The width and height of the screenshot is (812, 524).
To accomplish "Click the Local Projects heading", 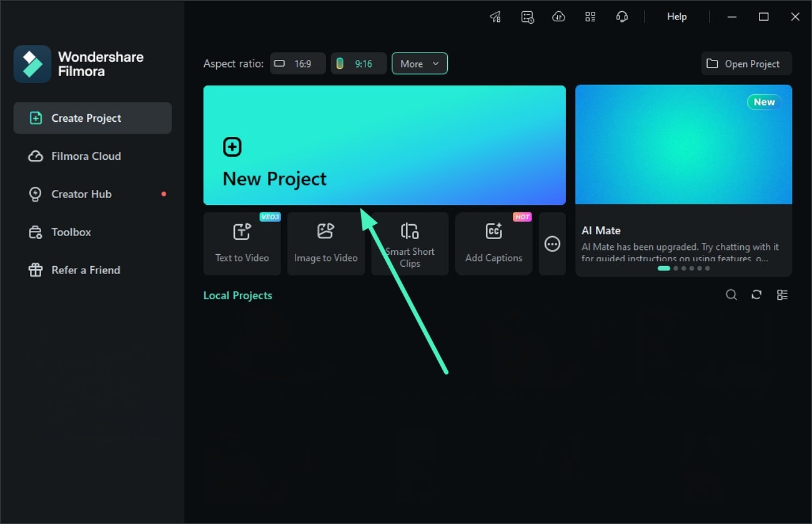I will tap(238, 295).
